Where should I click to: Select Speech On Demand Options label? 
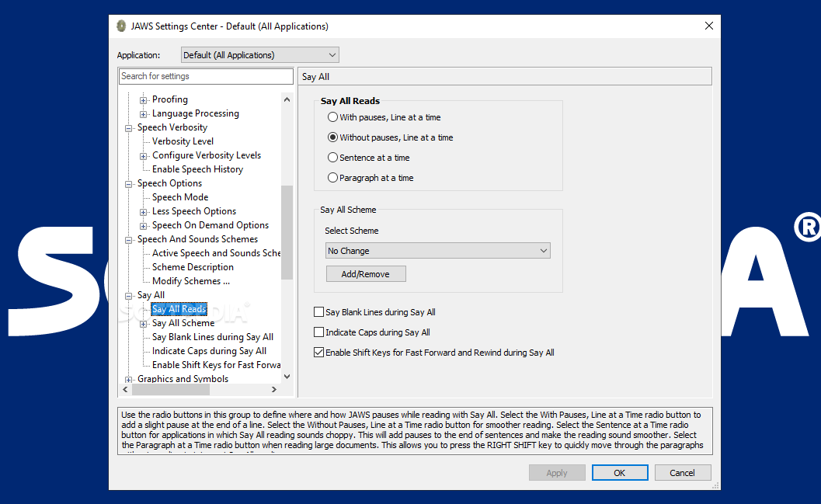click(x=210, y=225)
